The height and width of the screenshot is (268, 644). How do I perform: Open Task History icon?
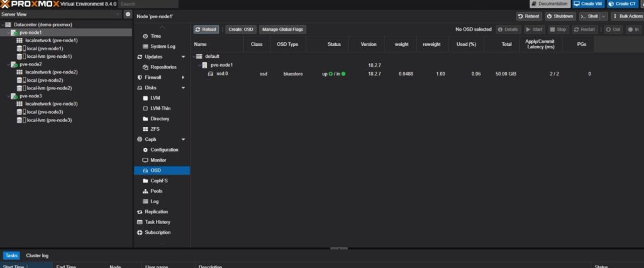pos(140,222)
